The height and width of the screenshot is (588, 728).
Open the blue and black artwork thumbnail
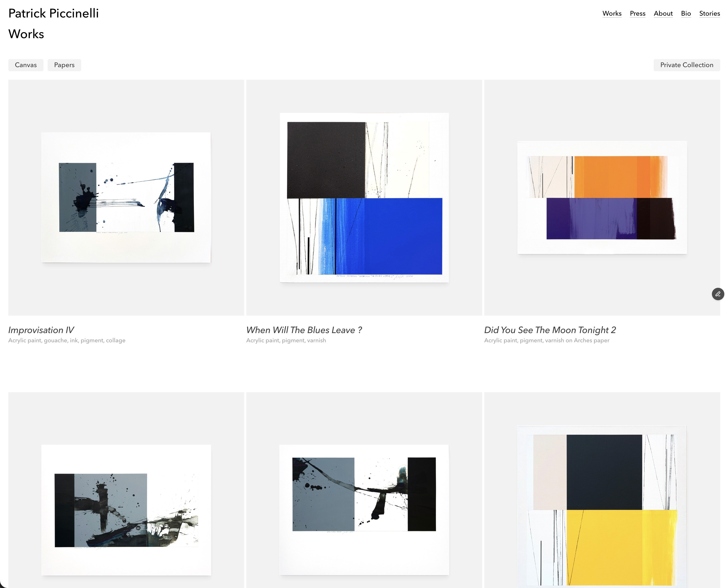364,197
